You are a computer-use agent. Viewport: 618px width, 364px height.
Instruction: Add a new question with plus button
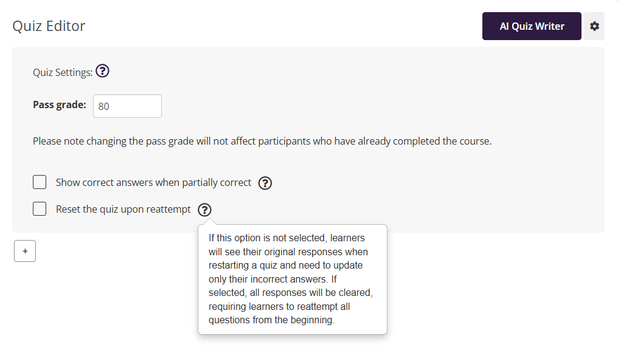pyautogui.click(x=25, y=251)
